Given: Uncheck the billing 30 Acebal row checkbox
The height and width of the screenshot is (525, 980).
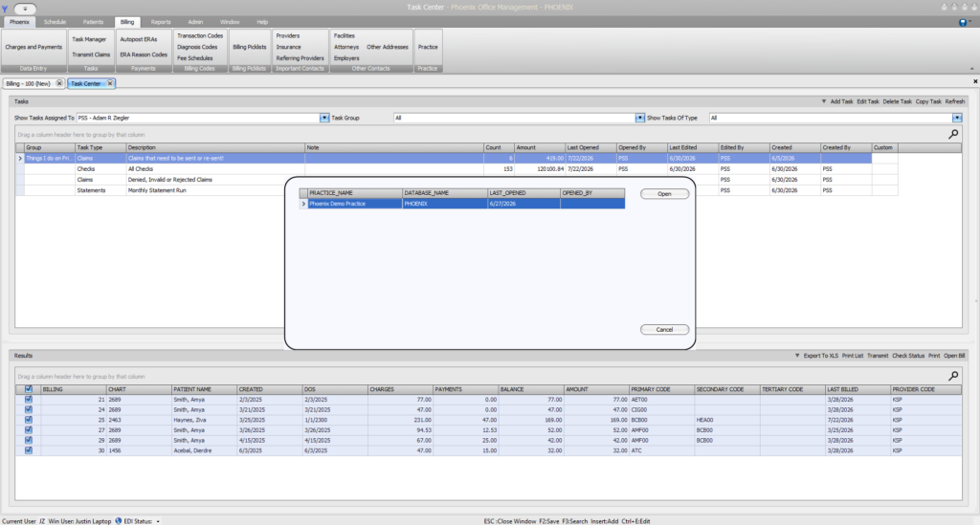Looking at the screenshot, I should pos(28,450).
